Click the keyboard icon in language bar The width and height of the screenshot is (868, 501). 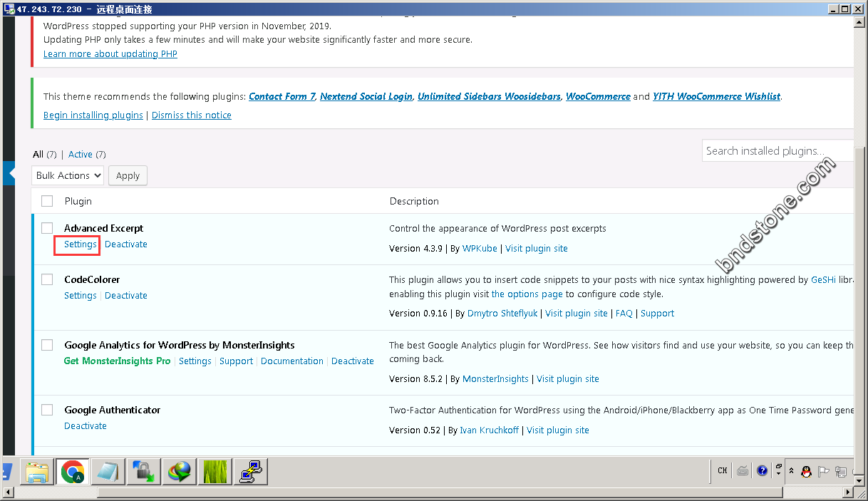click(743, 470)
